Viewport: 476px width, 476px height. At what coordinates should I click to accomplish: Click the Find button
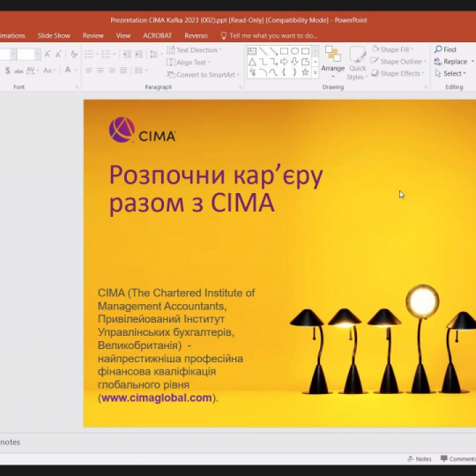[x=445, y=49]
